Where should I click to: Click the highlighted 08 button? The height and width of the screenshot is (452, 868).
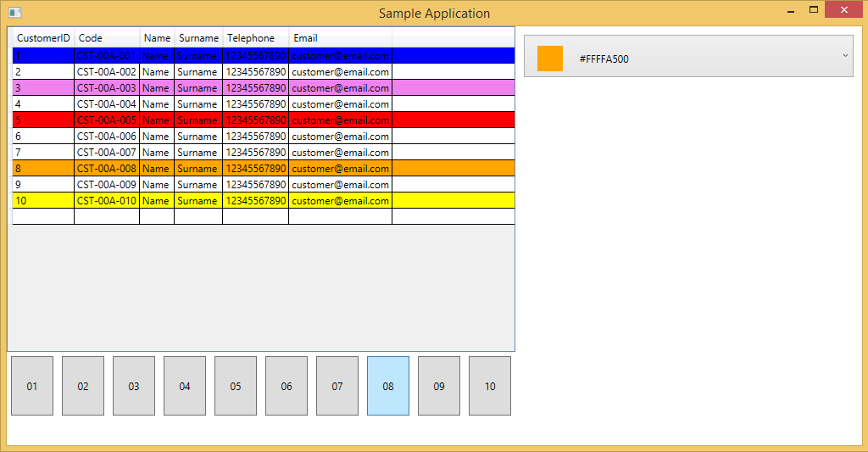point(388,386)
